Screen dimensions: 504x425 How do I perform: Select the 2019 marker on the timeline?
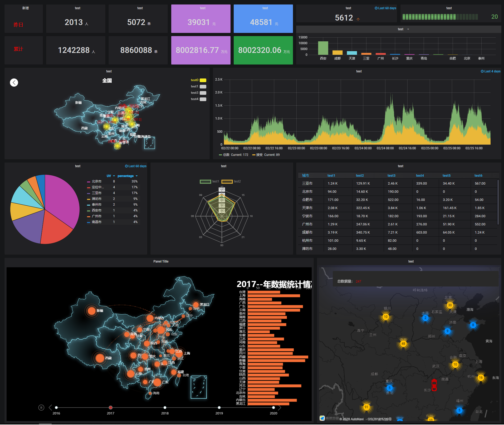(x=219, y=408)
